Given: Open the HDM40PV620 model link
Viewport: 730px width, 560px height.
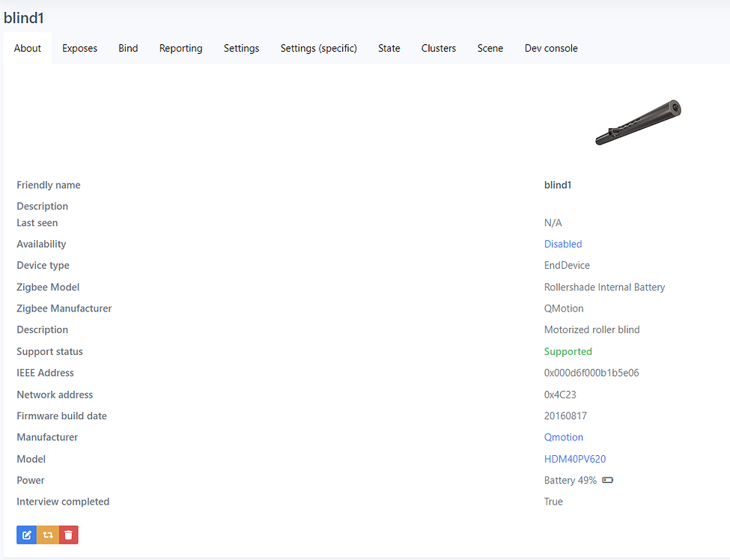Looking at the screenshot, I should click(x=575, y=459).
